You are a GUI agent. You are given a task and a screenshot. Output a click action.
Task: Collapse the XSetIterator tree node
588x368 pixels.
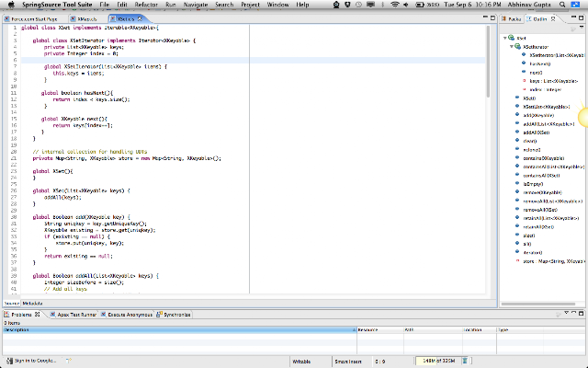tap(512, 47)
